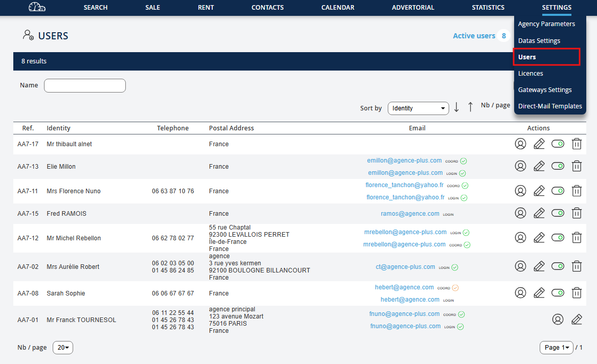Toggle active switch for Mrs Aurélie Robert
Screen dimensions: 597x364
pyautogui.click(x=558, y=266)
